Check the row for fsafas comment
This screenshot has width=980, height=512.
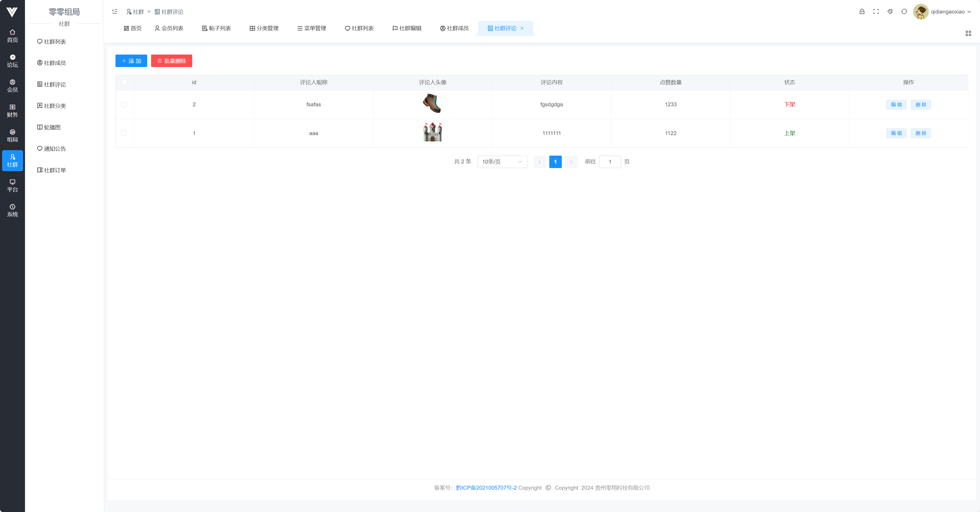click(x=124, y=104)
